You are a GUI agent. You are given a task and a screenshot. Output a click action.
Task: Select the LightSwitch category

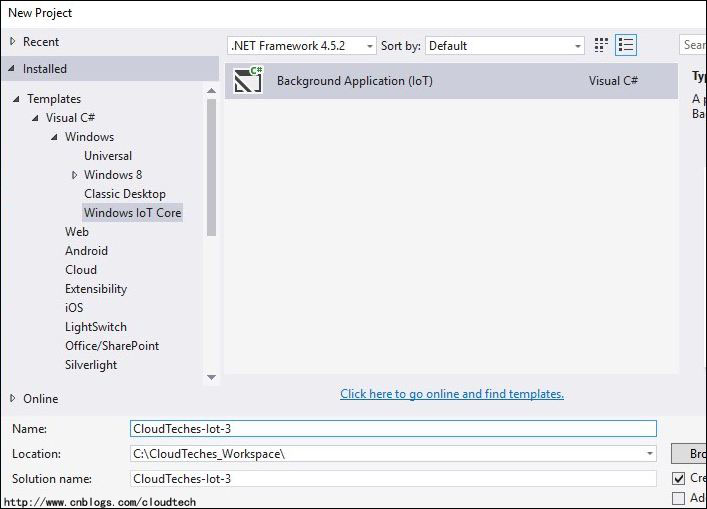coord(96,327)
